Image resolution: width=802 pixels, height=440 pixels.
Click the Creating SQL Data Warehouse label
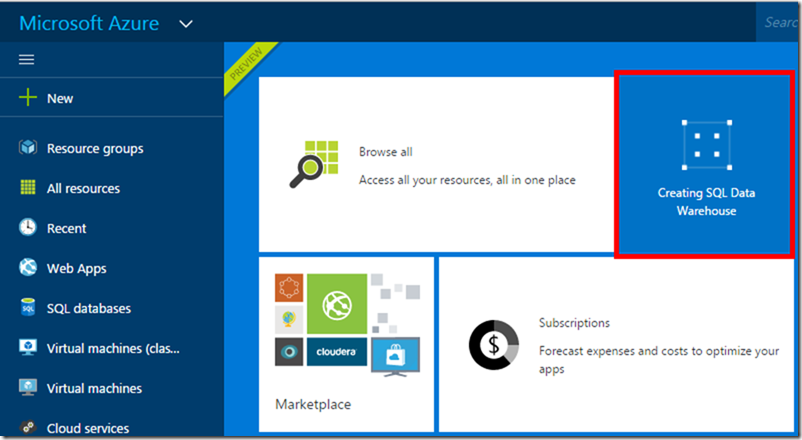coord(706,202)
